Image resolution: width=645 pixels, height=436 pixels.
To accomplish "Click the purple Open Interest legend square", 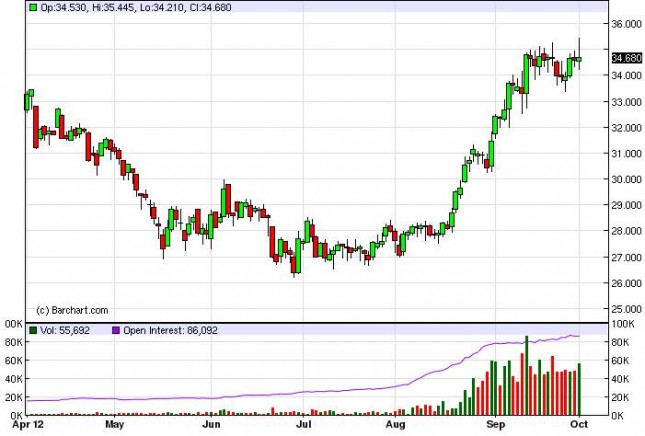I will click(116, 330).
